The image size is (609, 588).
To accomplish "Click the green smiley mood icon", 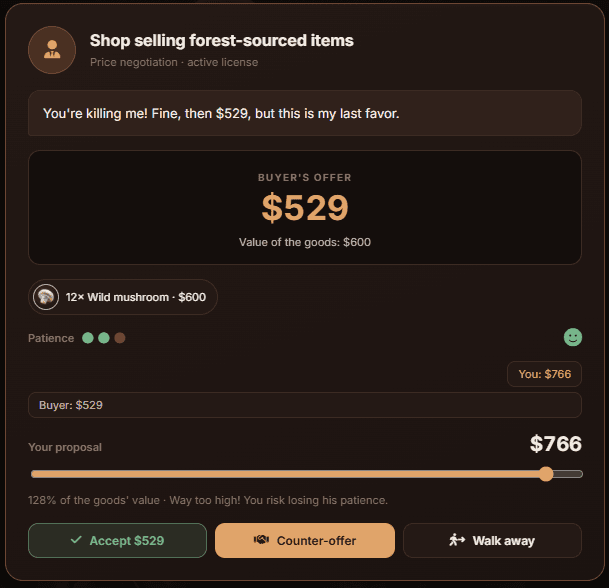I will pos(572,337).
